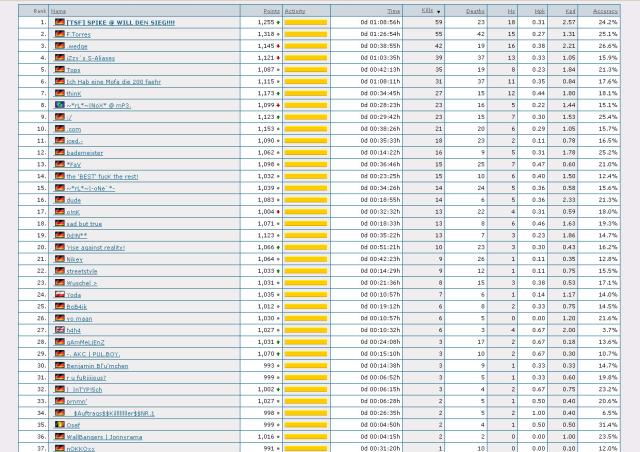640x452 pixels.
Task: Click the German flag icon beside streetstyle
Action: click(x=58, y=270)
